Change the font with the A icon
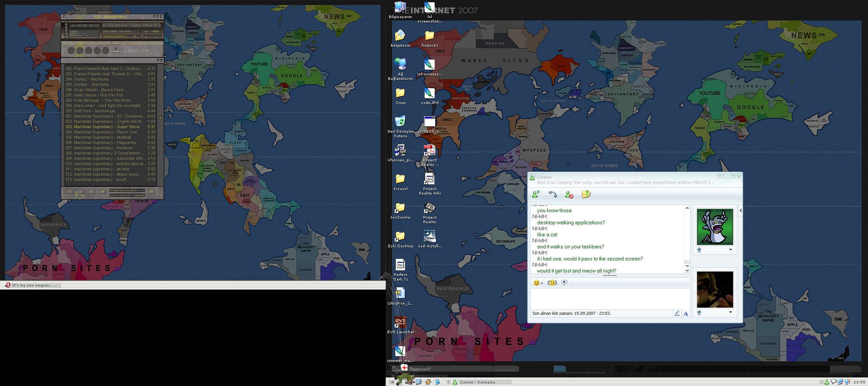 686,313
